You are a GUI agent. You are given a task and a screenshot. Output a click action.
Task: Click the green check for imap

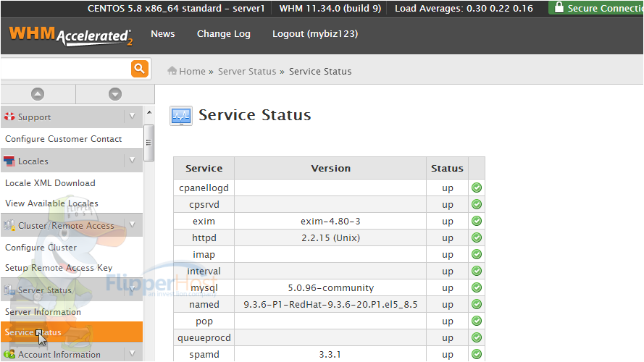pyautogui.click(x=477, y=254)
